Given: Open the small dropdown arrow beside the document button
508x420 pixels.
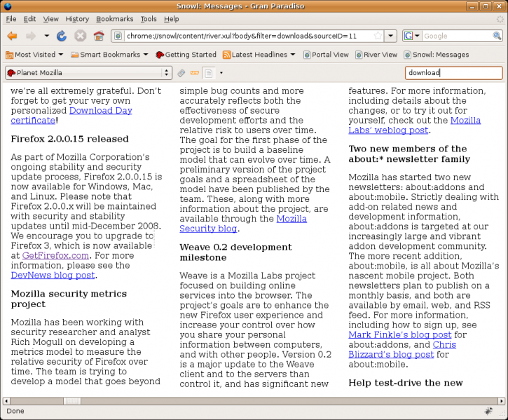Looking at the screenshot, I should tap(221, 73).
